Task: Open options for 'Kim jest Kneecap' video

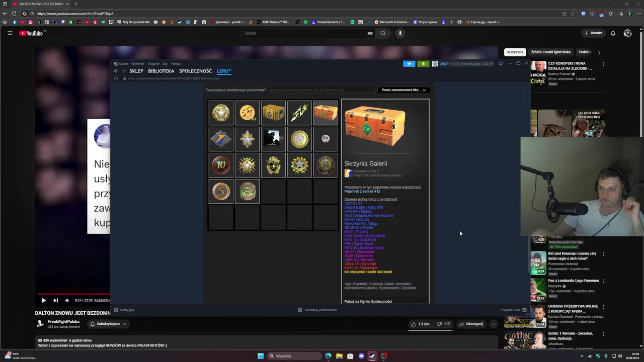Action: pyautogui.click(x=603, y=254)
